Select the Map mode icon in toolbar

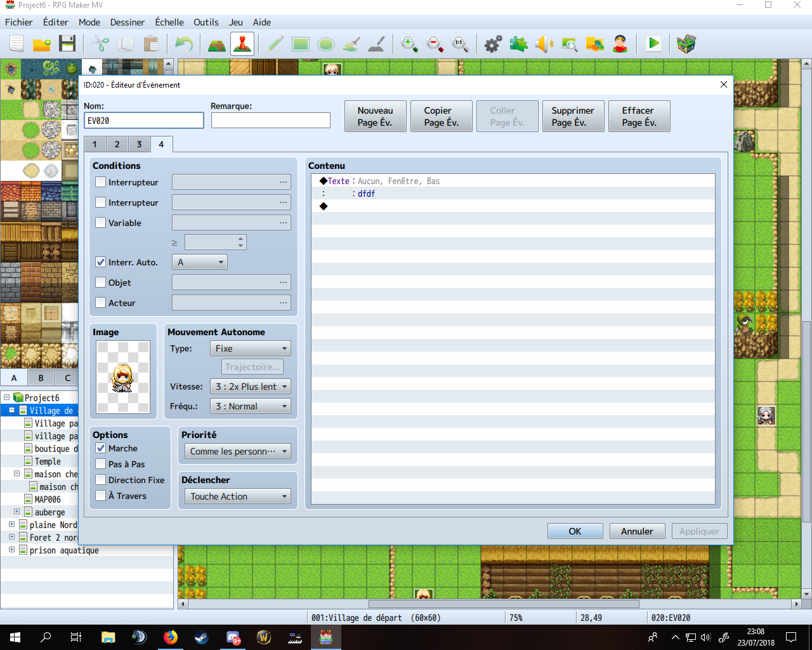[217, 44]
